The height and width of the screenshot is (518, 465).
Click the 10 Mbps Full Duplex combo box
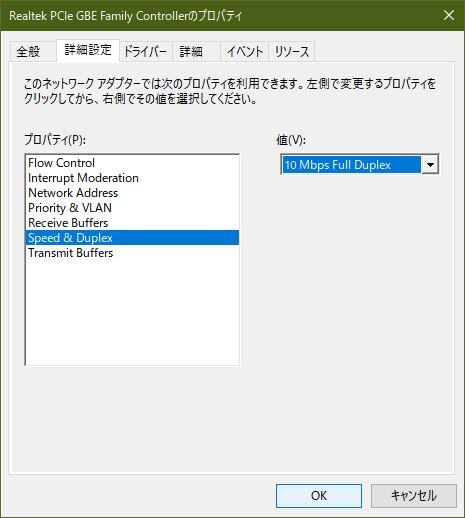pos(360,165)
